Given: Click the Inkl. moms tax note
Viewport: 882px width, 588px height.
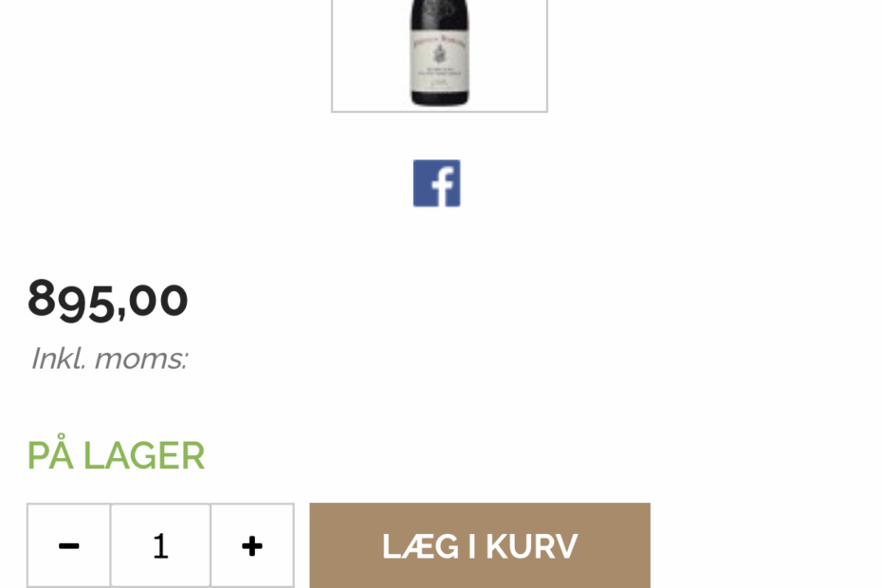Looking at the screenshot, I should click(x=109, y=358).
